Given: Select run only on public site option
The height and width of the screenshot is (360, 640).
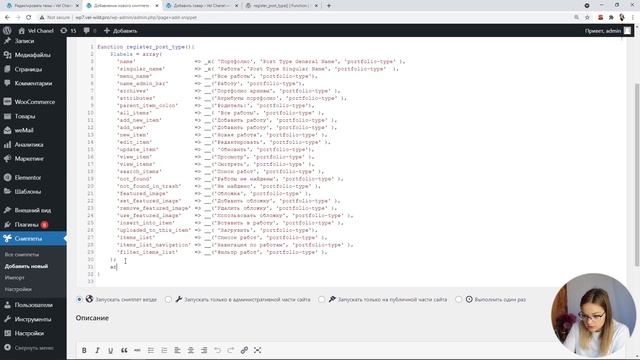Looking at the screenshot, I should [x=322, y=299].
